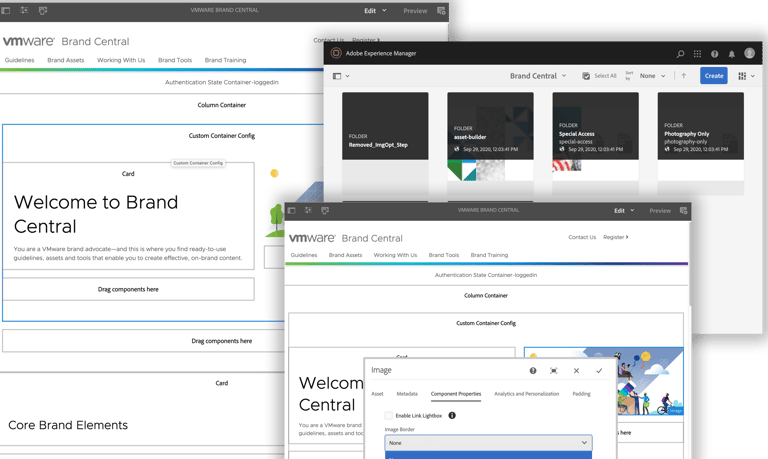The height and width of the screenshot is (459, 768).
Task: Click Preview button in front editor window
Action: (660, 211)
